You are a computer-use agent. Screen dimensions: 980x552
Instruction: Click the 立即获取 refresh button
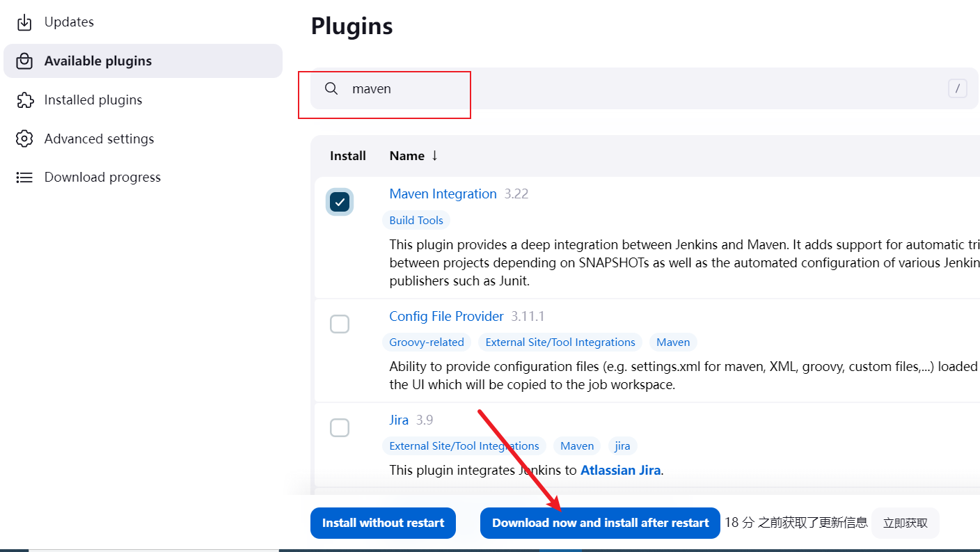pos(905,523)
